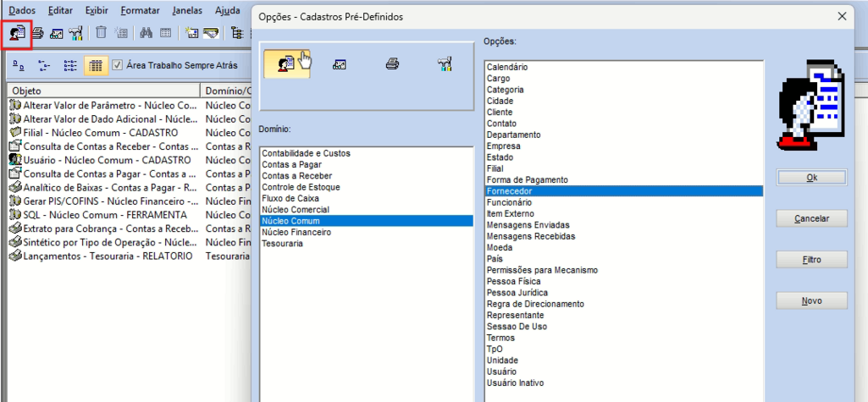Image resolution: width=868 pixels, height=402 pixels.
Task: Select Tesouraria in the Domínio list
Action: pos(367,243)
